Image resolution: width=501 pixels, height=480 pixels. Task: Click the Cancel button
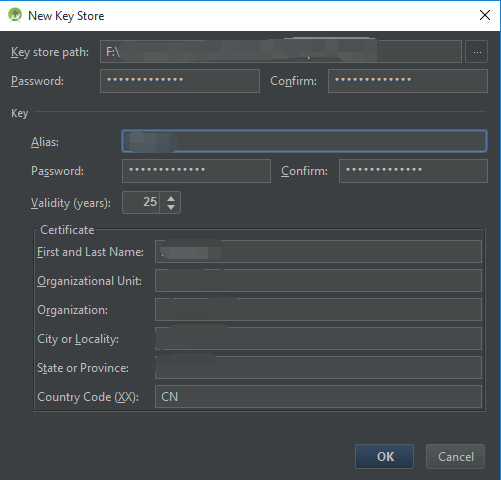click(455, 456)
